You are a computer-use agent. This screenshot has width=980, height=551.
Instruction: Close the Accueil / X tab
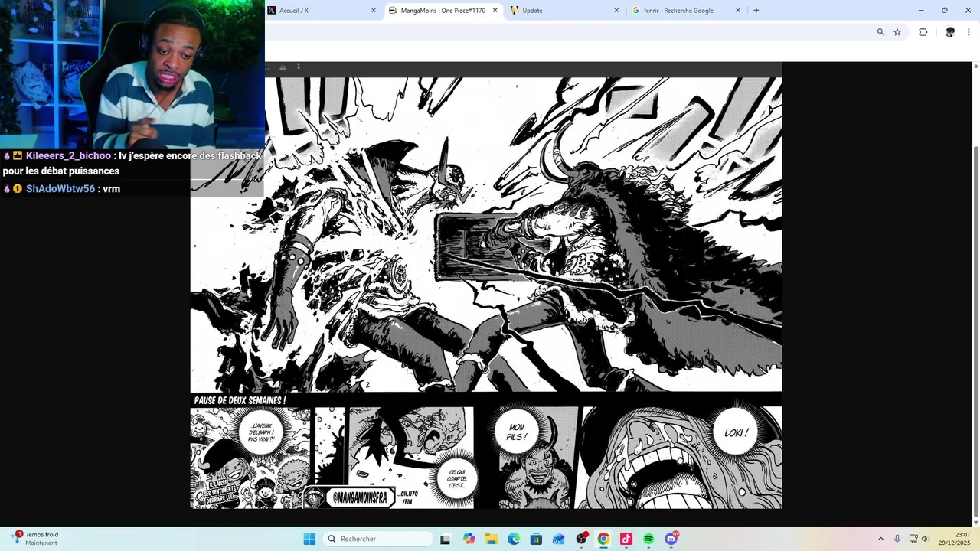pos(374,11)
